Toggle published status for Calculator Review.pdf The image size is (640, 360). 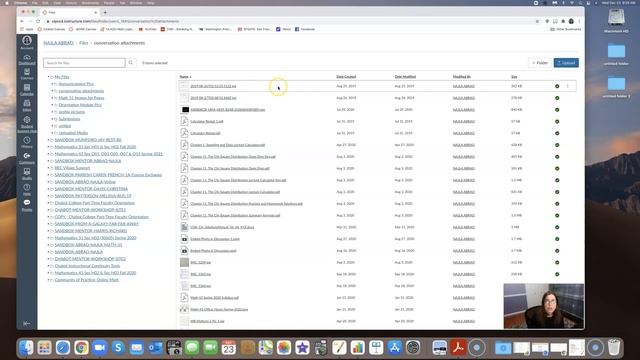(557, 133)
